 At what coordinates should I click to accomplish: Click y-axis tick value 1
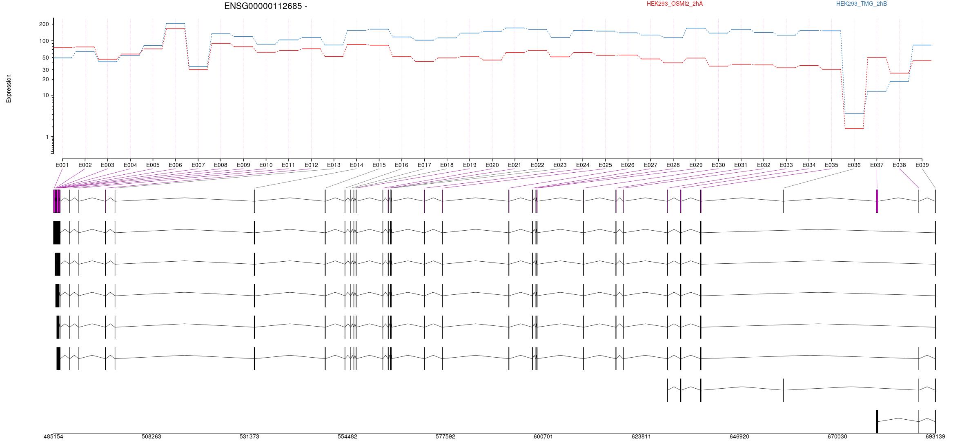(x=47, y=137)
